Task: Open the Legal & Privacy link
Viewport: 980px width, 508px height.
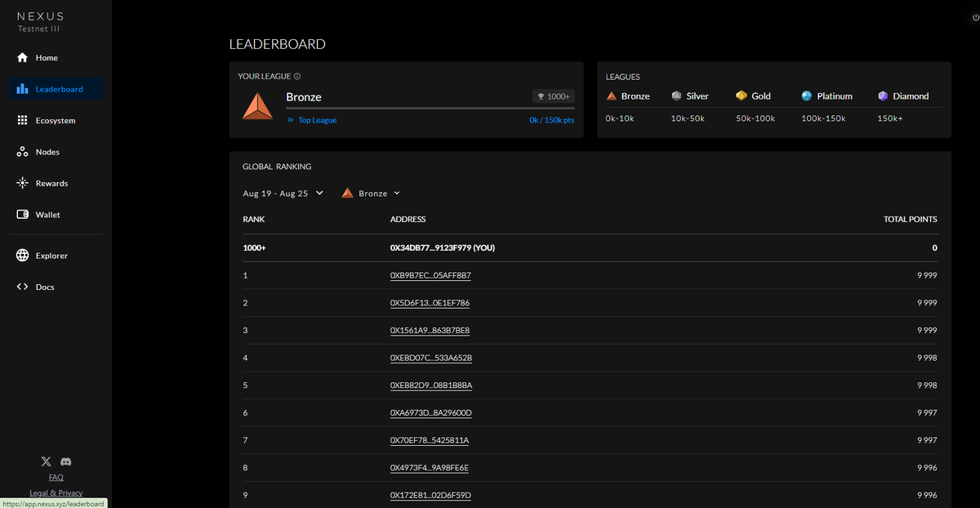Action: pyautogui.click(x=56, y=492)
